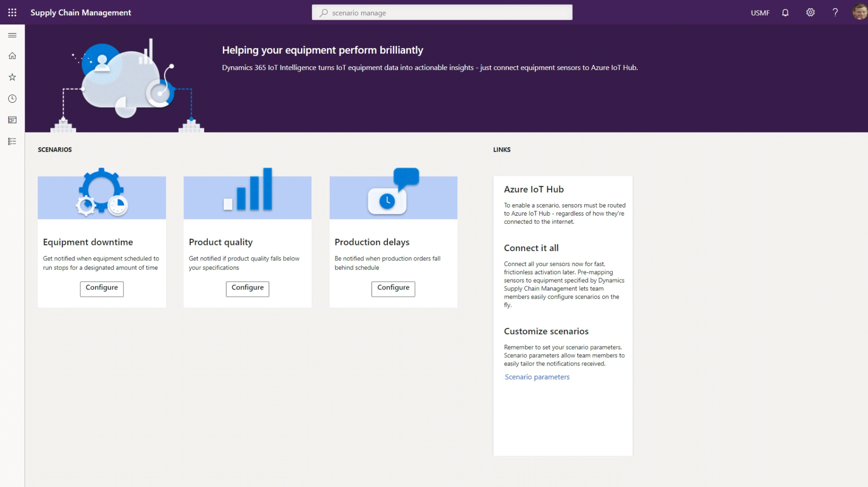The height and width of the screenshot is (487, 868).
Task: Open the Scenario parameters link
Action: click(x=537, y=377)
